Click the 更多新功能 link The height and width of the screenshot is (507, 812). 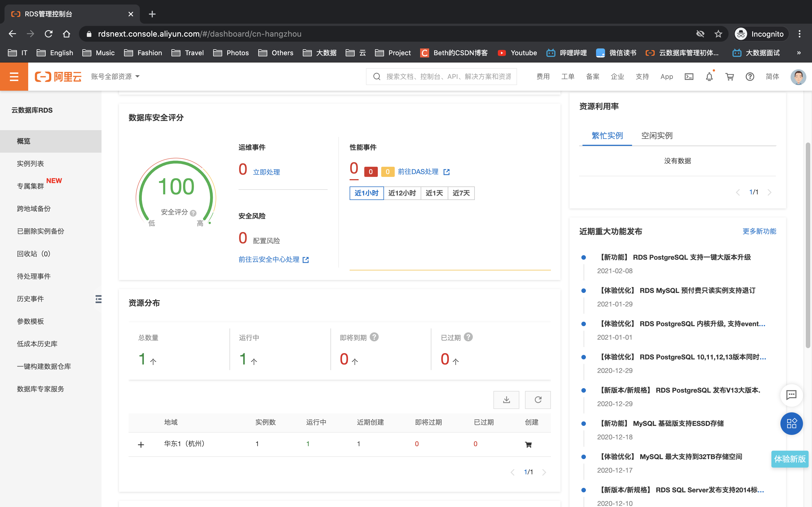pos(759,231)
